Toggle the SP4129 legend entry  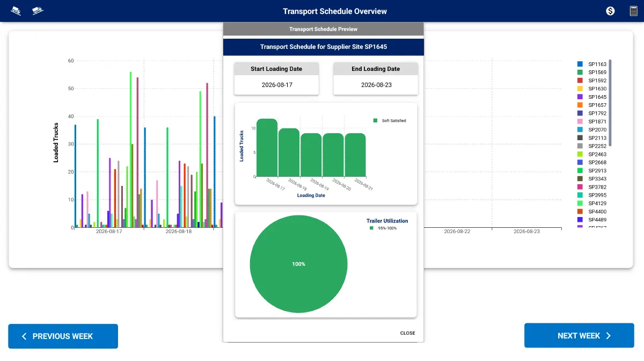tap(592, 204)
